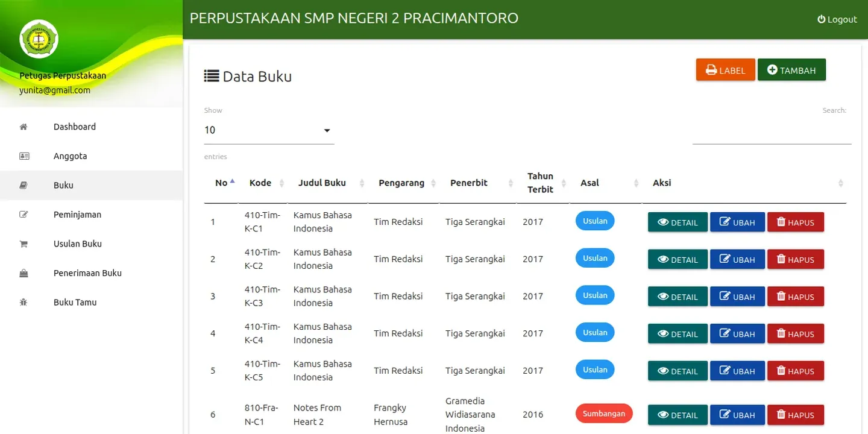
Task: Sort by the Judul Buku column
Action: (x=327, y=183)
